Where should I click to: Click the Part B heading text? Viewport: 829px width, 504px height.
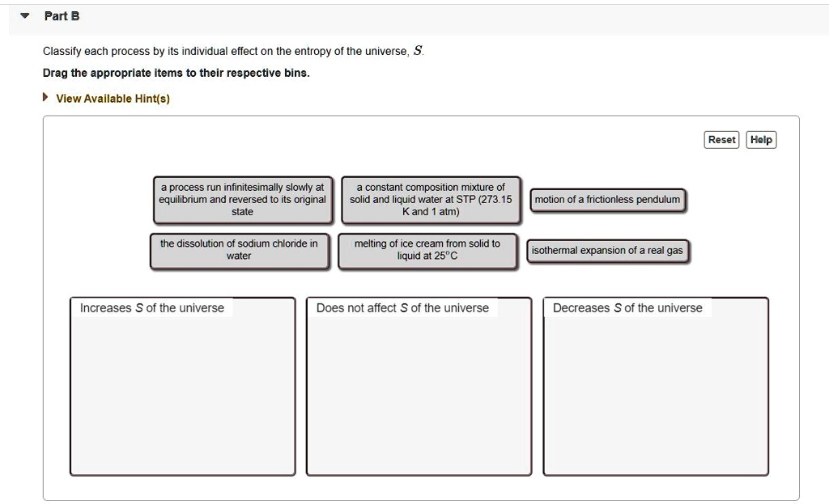(60, 15)
